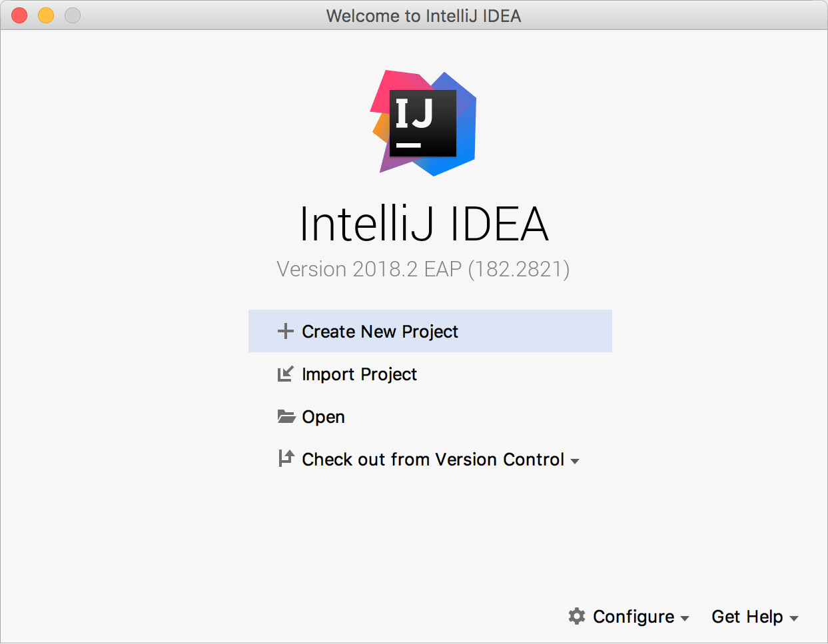Click the Version 2018.2 EAP text
The height and width of the screenshot is (644, 828).
click(x=424, y=269)
